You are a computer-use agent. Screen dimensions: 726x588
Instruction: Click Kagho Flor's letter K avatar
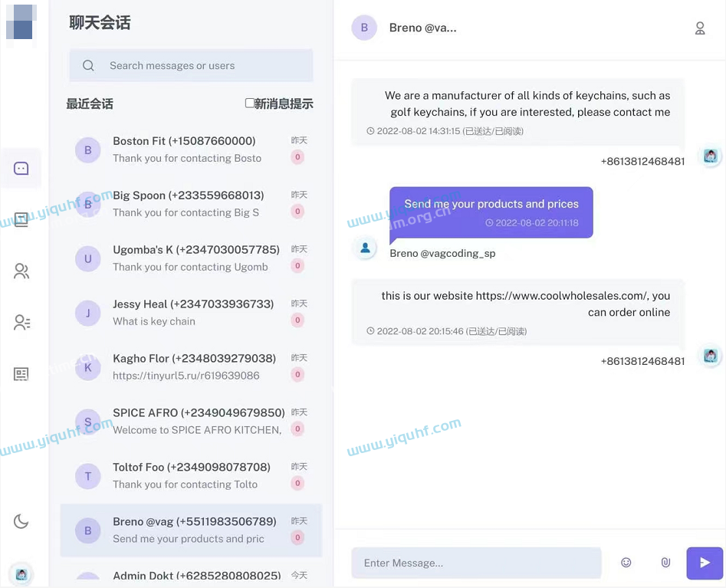[x=88, y=368]
